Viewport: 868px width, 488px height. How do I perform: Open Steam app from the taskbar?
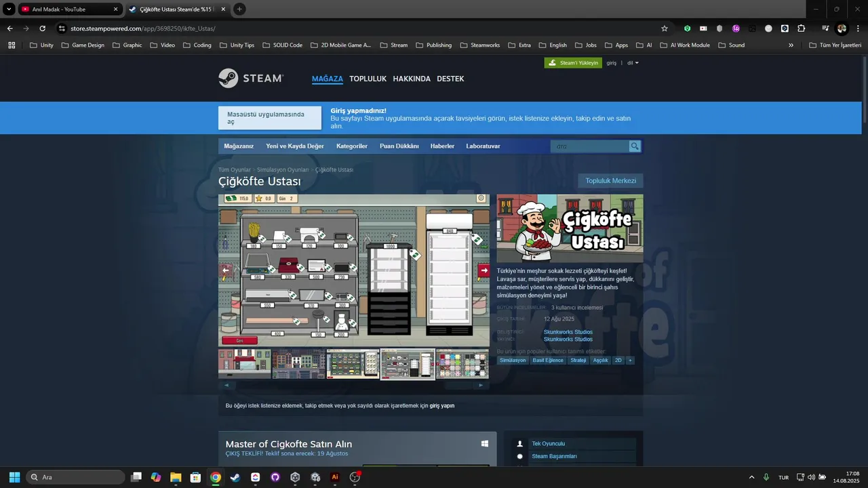click(235, 477)
